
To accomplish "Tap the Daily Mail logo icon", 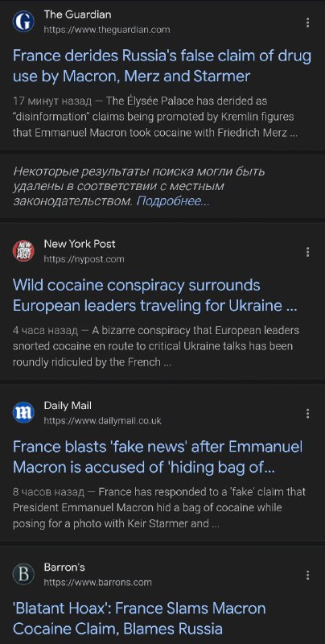I will tap(23, 413).
